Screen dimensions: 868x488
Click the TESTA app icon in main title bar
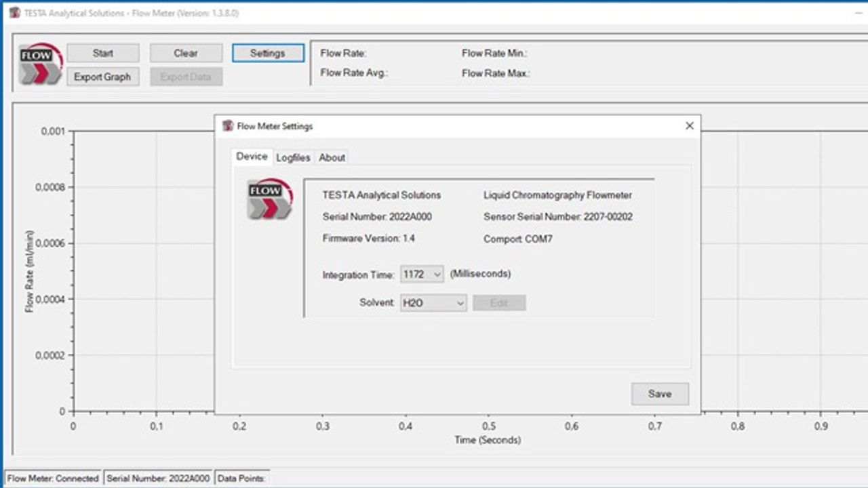point(14,13)
